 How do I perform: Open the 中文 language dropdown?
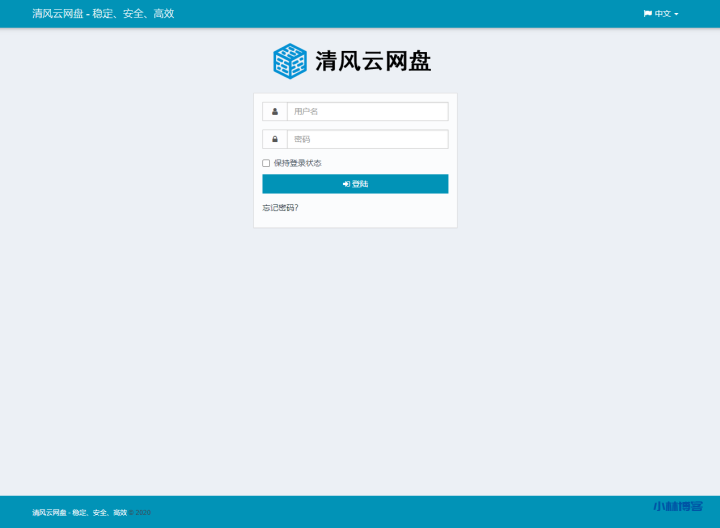click(x=662, y=14)
